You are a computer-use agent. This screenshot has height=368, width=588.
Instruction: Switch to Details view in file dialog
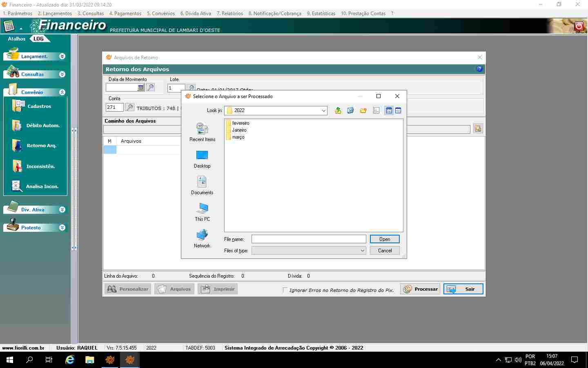pos(398,110)
